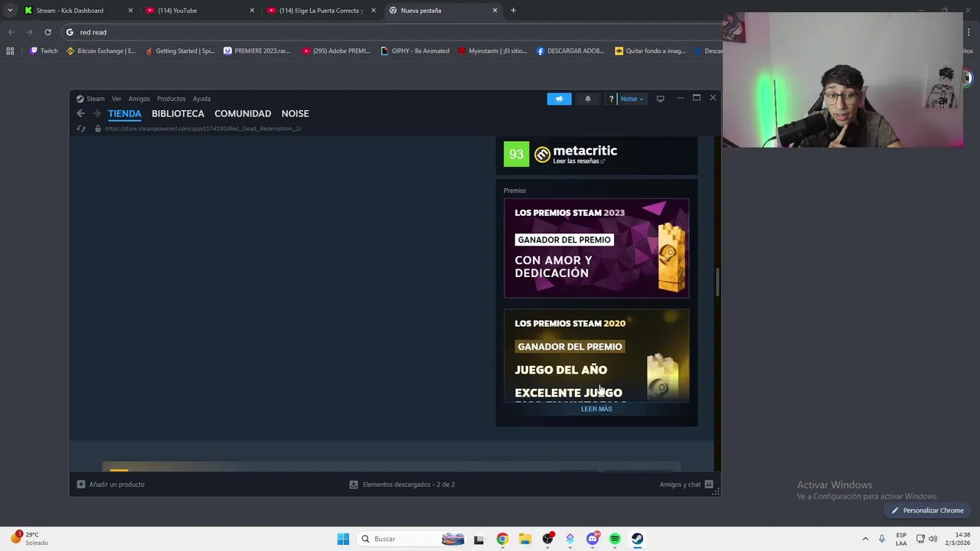Reload the Chrome page
The image size is (980, 551).
(x=47, y=32)
